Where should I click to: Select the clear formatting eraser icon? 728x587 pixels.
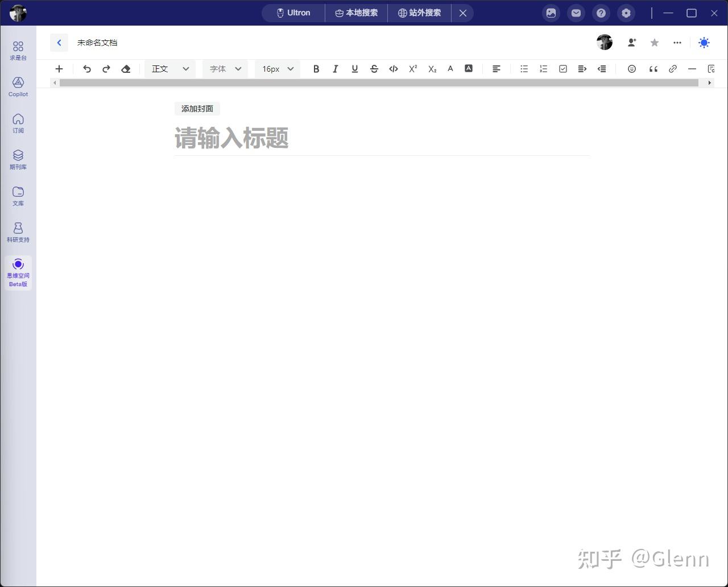point(126,68)
